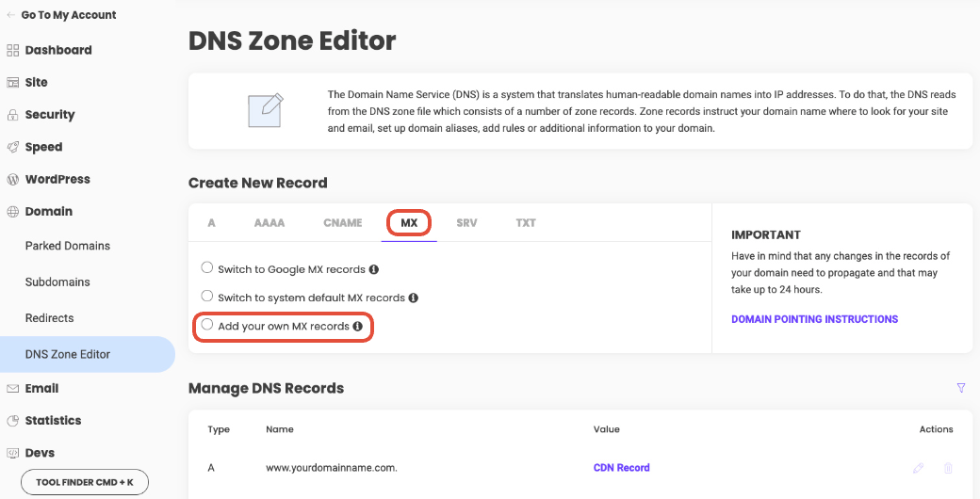Click the Speed rocket icon
The width and height of the screenshot is (980, 499).
(x=12, y=148)
